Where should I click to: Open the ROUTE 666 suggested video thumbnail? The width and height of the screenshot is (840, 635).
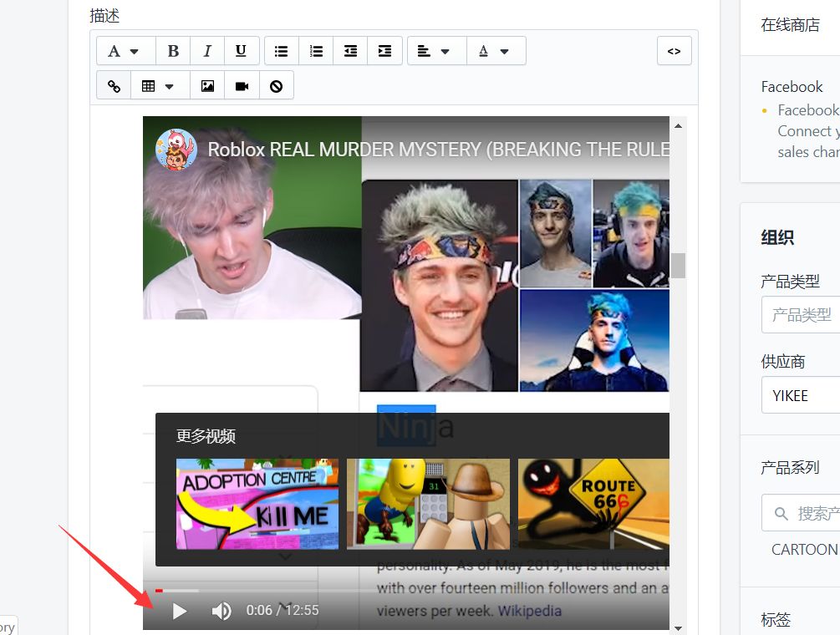coord(593,504)
